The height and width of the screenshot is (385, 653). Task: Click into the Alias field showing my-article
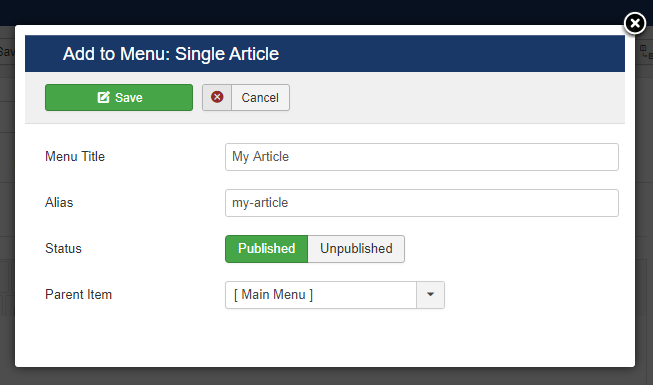[422, 203]
